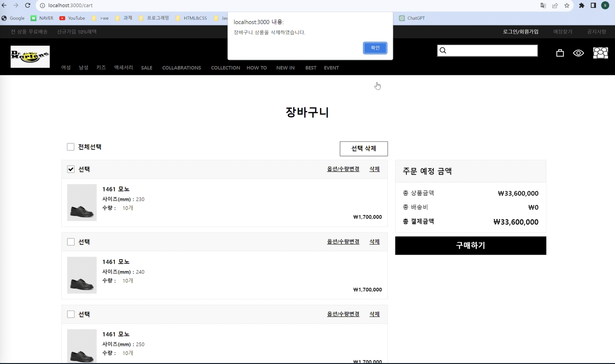Image resolution: width=615 pixels, height=364 pixels.
Task: Check the 전체선택 select-all checkbox
Action: (x=71, y=147)
